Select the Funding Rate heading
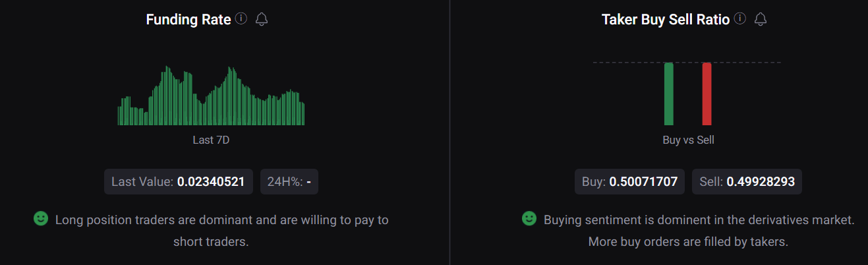868x265 pixels. click(188, 20)
